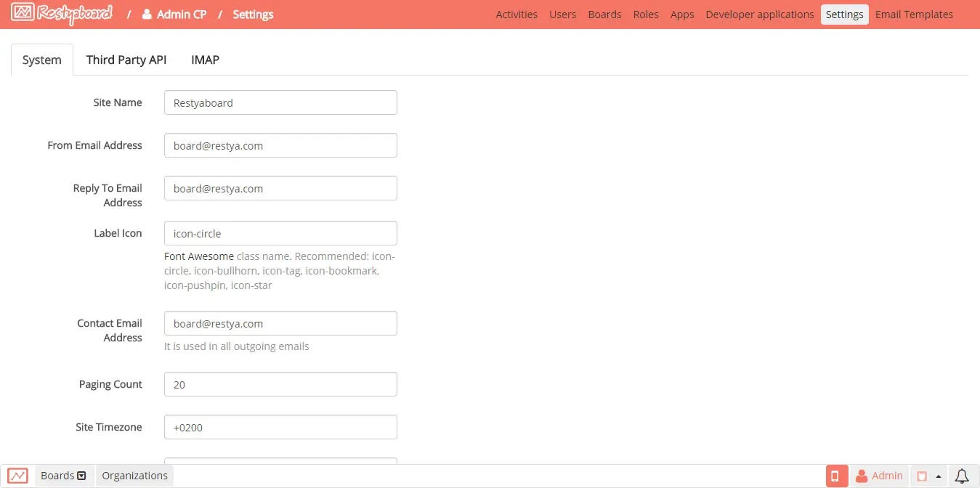Switch to the System settings tab
The height and width of the screenshot is (488, 980).
(x=42, y=60)
